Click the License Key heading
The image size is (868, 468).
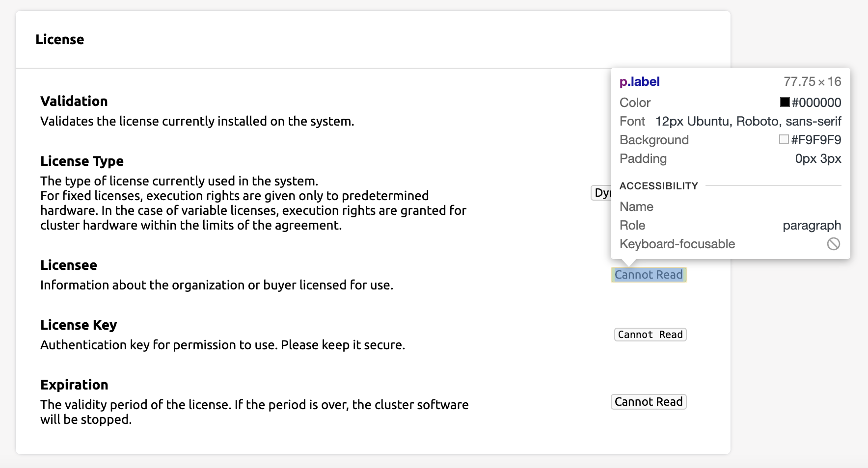pyautogui.click(x=79, y=325)
